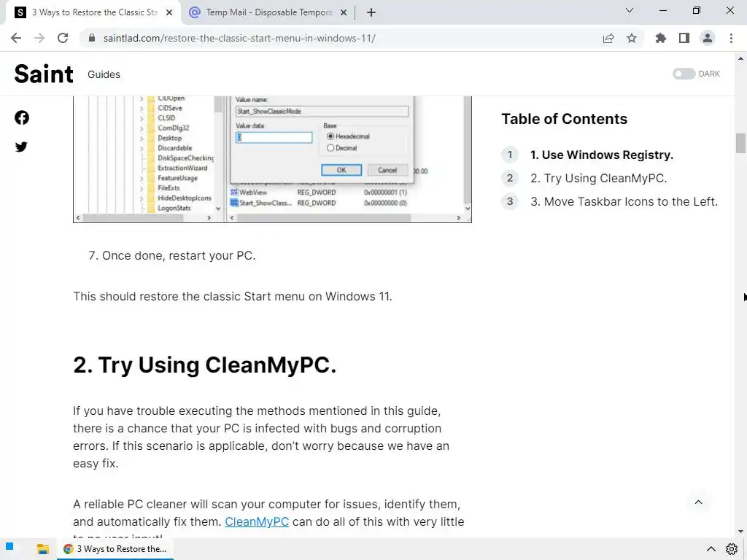Open the taskbar settings gear icon

coord(732,549)
